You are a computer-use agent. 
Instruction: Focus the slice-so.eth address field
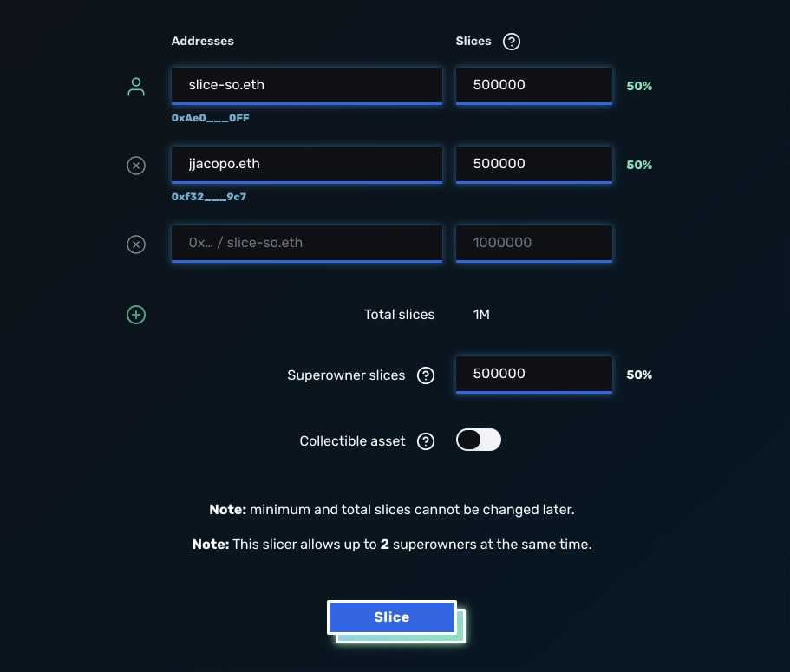307,86
